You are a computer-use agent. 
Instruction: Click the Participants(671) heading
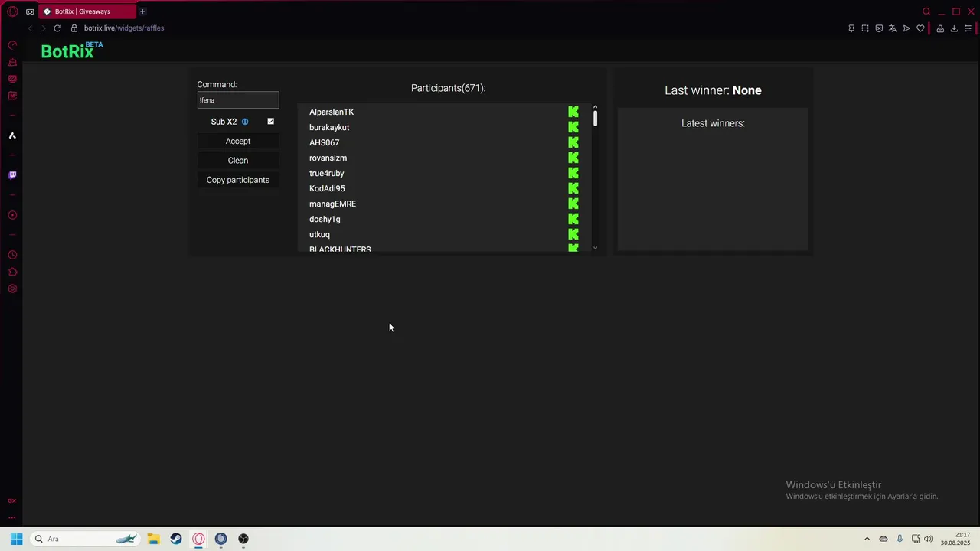[x=448, y=88]
